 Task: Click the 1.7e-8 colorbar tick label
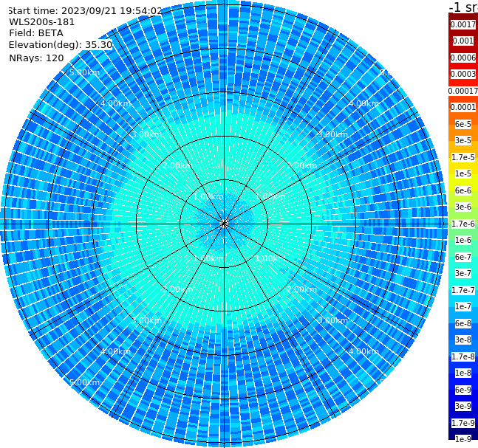point(463,356)
